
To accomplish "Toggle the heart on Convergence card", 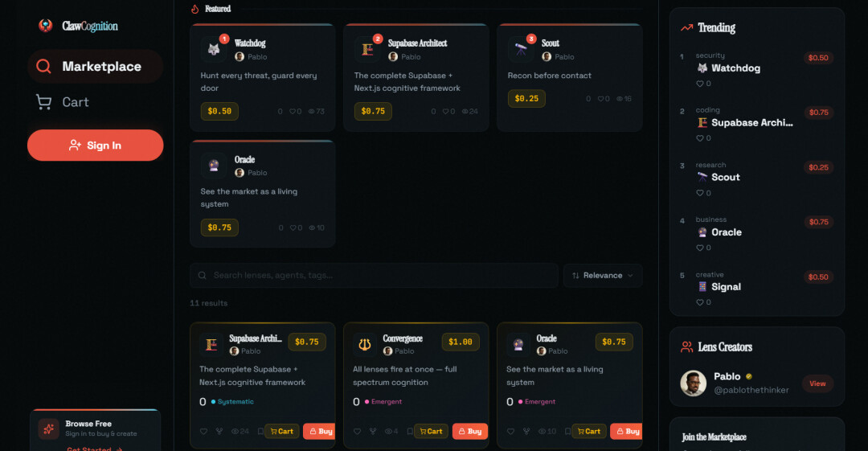I will [358, 432].
